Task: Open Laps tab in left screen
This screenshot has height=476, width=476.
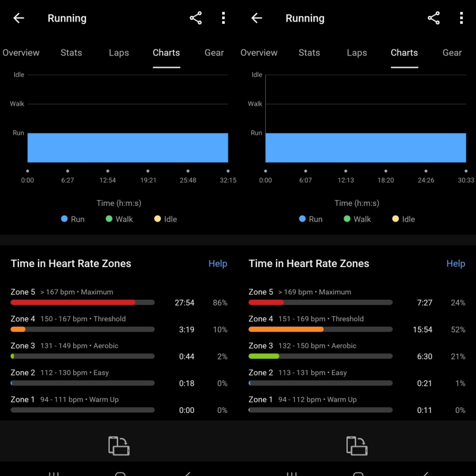Action: 119,53
